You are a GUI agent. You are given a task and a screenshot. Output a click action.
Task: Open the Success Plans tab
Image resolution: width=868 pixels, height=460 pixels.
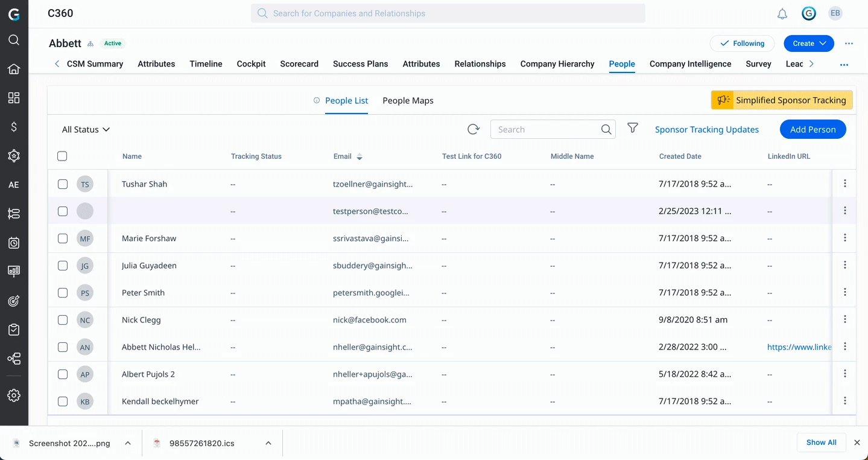[x=360, y=64]
